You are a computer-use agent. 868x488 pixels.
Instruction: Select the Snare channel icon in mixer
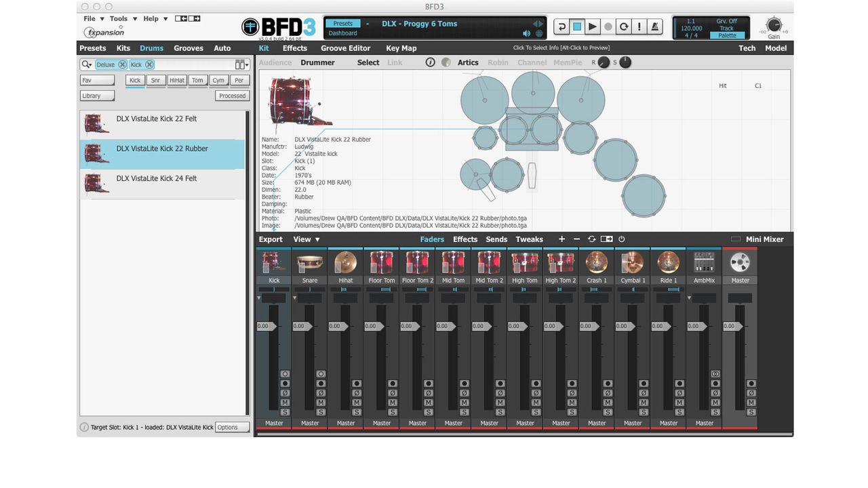(310, 262)
